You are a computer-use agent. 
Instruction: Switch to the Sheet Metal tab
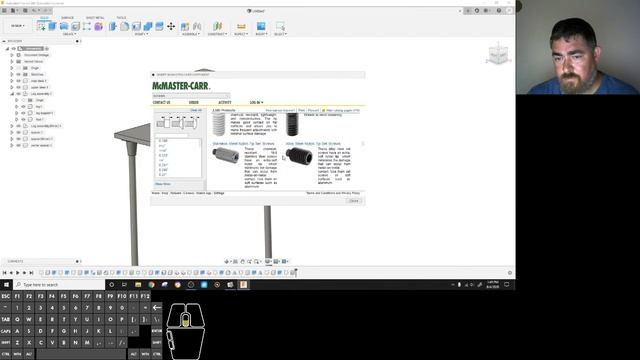tap(95, 18)
